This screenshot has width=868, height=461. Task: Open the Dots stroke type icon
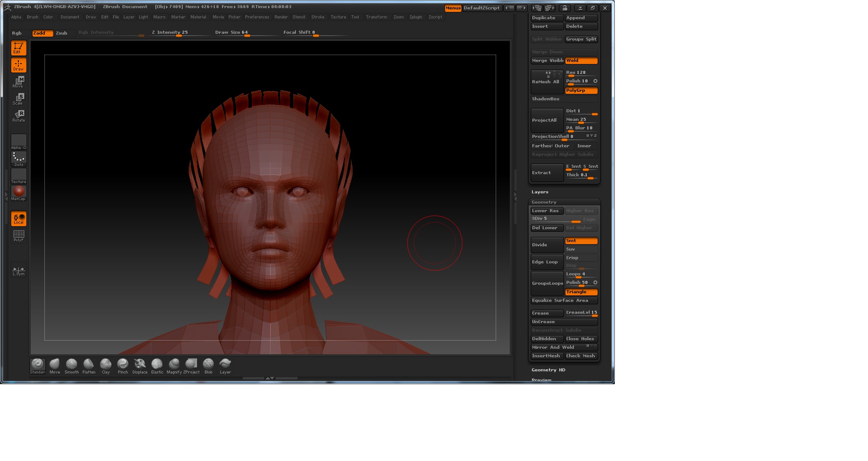[x=18, y=158]
